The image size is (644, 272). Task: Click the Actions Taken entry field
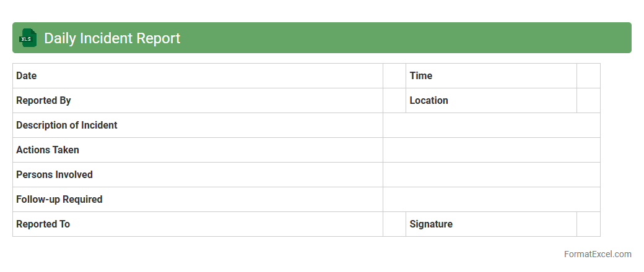coord(491,150)
